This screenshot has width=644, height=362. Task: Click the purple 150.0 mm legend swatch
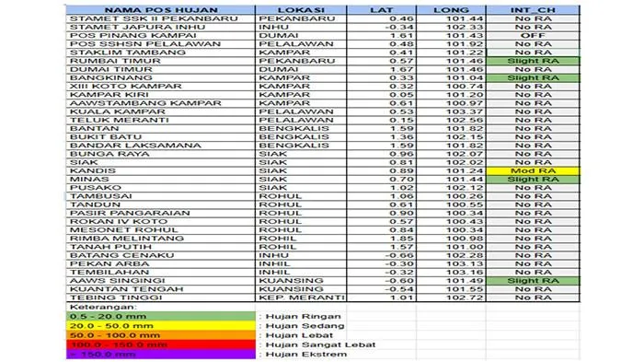click(x=161, y=355)
